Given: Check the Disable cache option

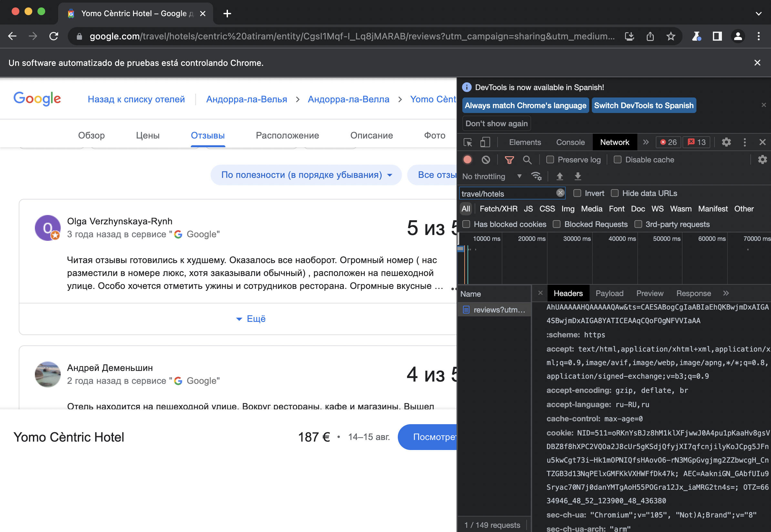Looking at the screenshot, I should point(617,160).
